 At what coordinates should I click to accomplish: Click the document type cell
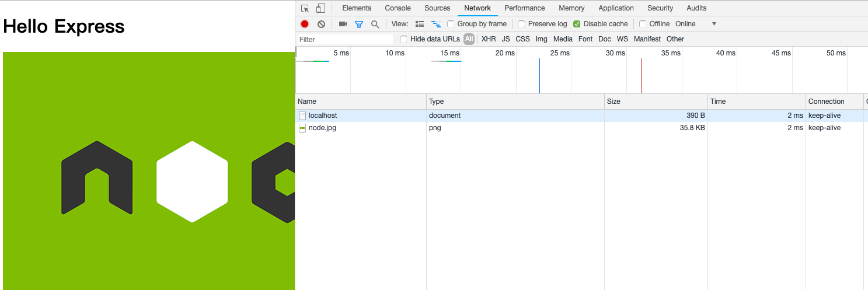coord(515,116)
